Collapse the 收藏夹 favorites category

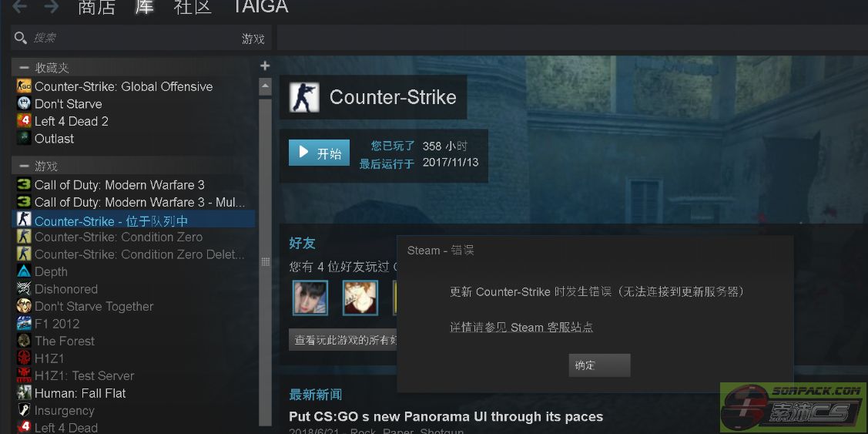click(24, 68)
